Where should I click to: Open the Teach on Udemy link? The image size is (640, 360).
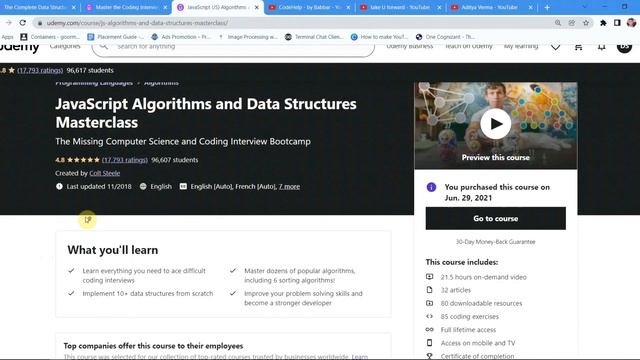469,46
